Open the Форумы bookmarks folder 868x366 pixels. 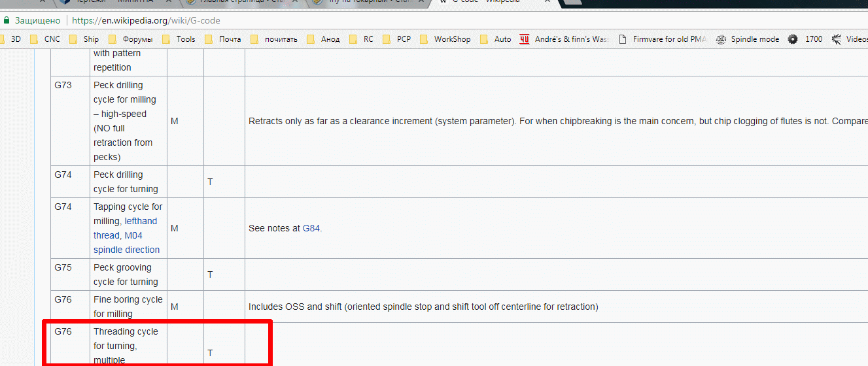131,39
